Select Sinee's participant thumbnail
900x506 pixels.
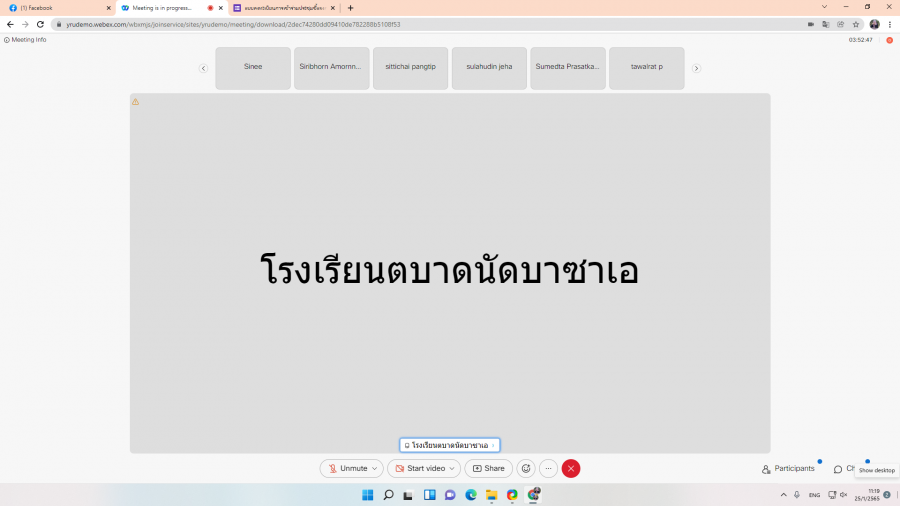pyautogui.click(x=253, y=68)
